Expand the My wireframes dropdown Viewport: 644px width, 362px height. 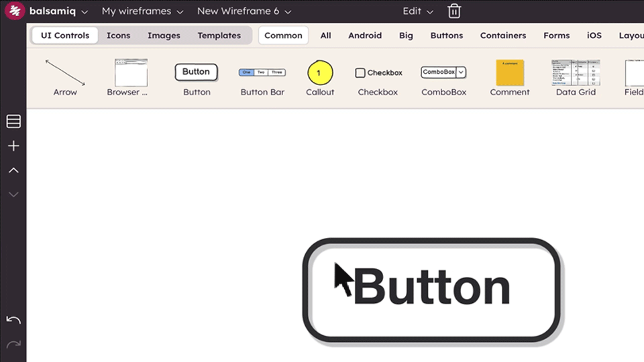tap(142, 11)
